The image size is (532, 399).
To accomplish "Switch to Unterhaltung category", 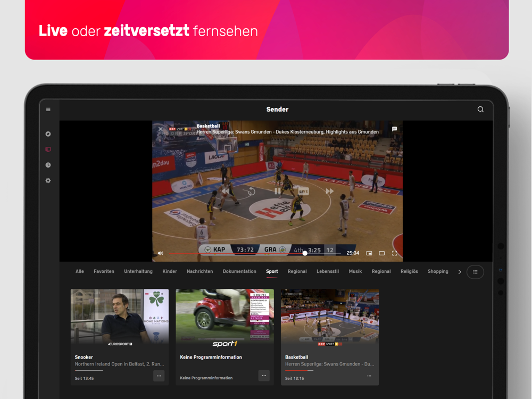I will tap(138, 271).
